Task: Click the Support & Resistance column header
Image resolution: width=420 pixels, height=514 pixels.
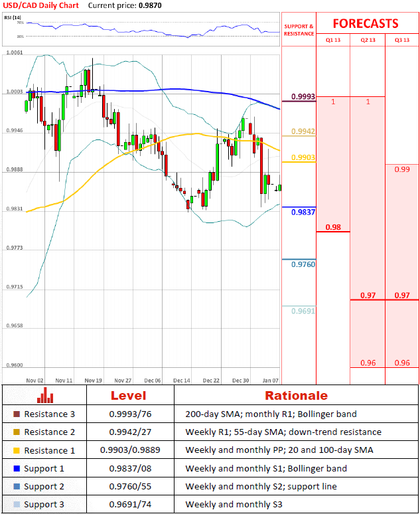Action: (299, 30)
